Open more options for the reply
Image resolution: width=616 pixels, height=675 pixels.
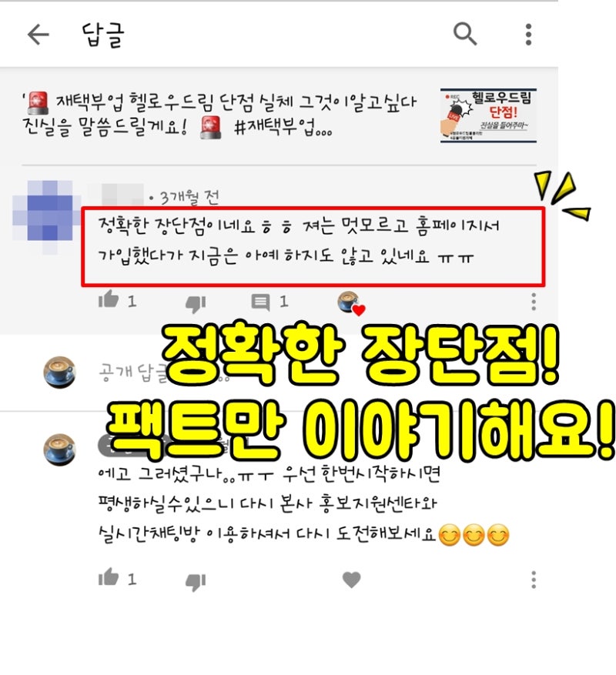tap(534, 580)
